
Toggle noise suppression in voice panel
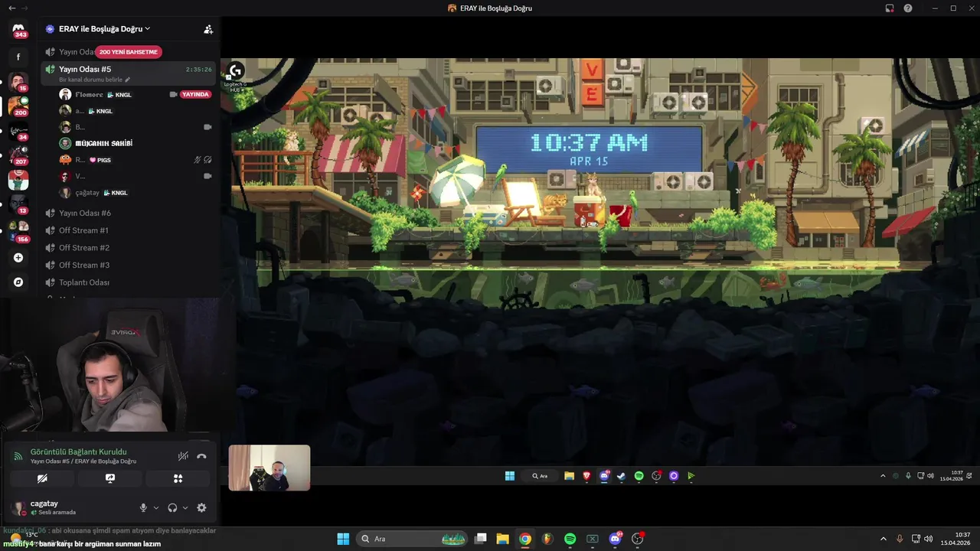tap(183, 456)
